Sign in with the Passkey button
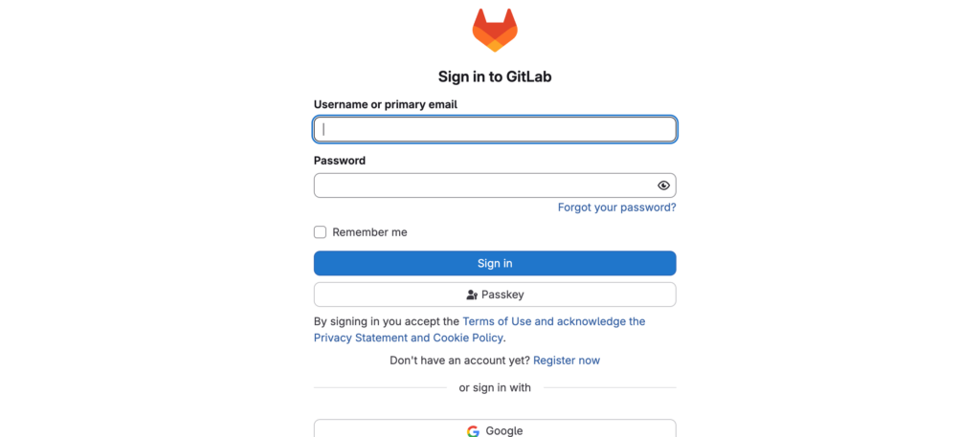The height and width of the screenshot is (437, 980). pos(495,295)
